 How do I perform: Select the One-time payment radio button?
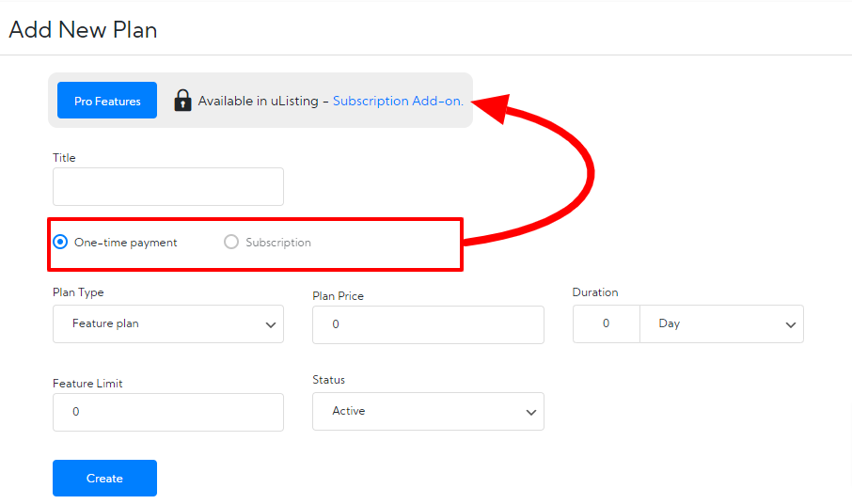61,243
